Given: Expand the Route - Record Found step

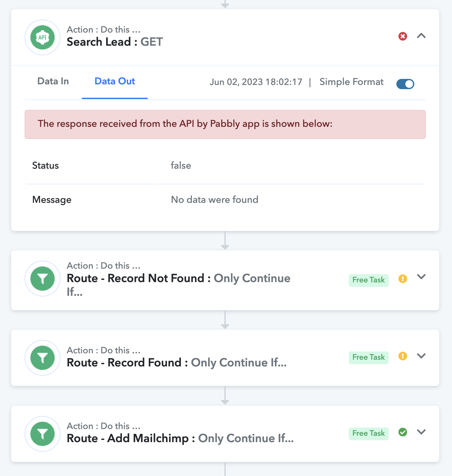Looking at the screenshot, I should [x=421, y=356].
